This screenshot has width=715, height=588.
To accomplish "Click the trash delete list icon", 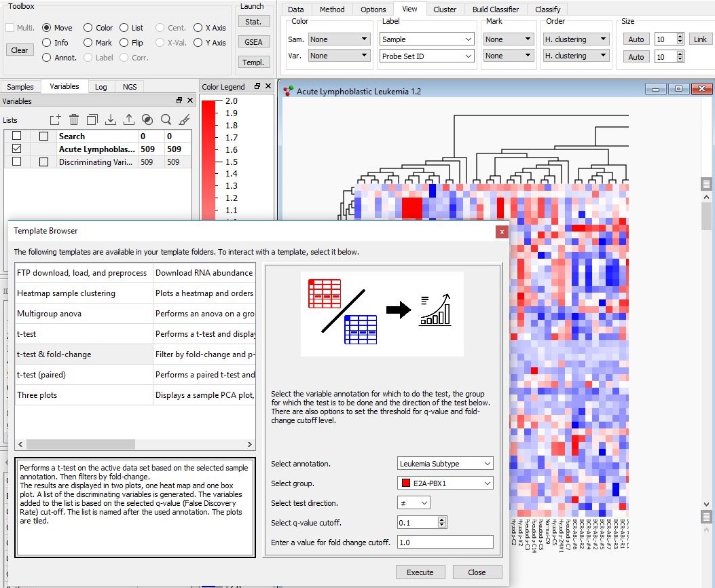I will [74, 120].
